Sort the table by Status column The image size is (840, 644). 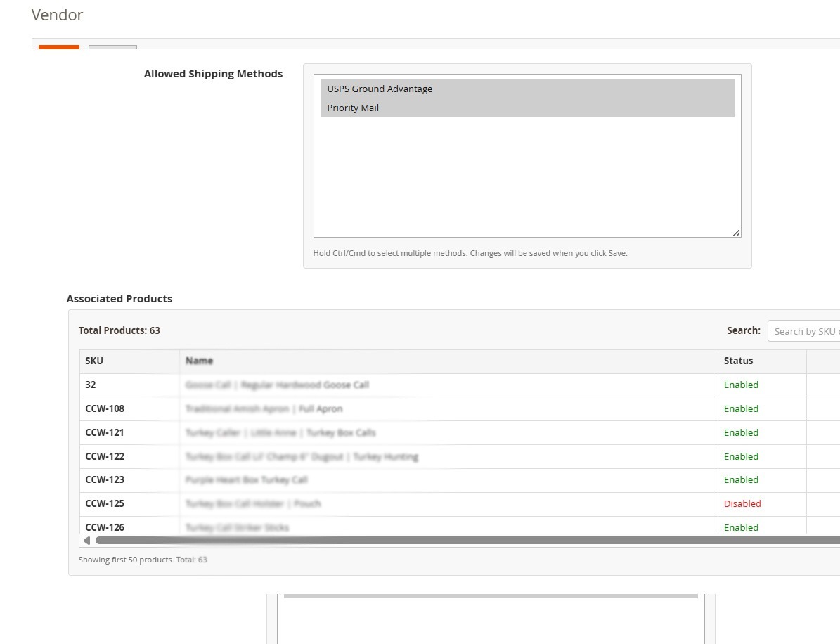pos(739,361)
